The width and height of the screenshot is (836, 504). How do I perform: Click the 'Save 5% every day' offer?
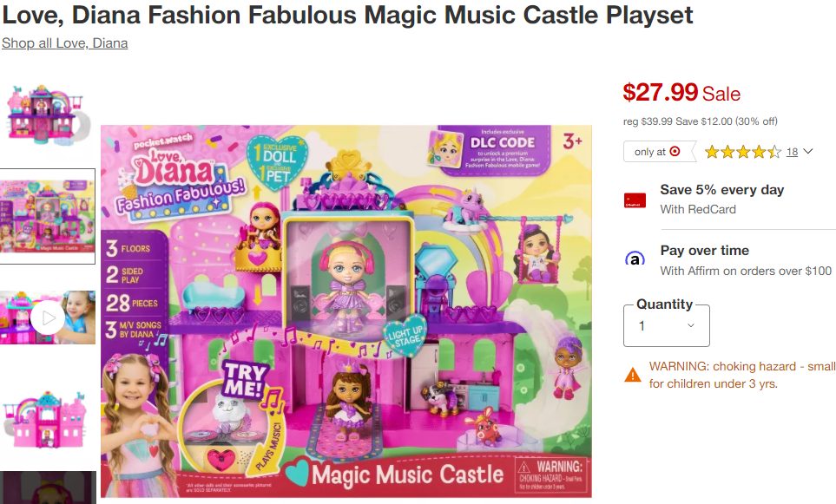click(721, 190)
